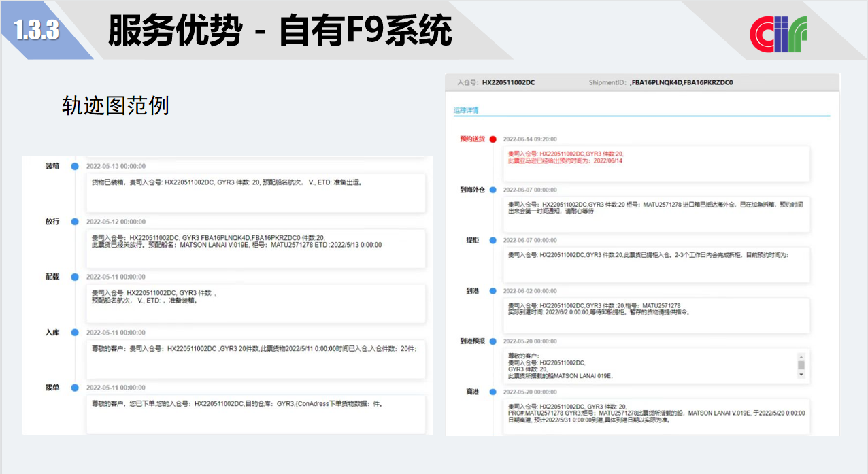Click the ShipmentID value FBA16PLNQK4D,FBA16PKRZDC0
This screenshot has height=474, width=868.
pyautogui.click(x=681, y=82)
